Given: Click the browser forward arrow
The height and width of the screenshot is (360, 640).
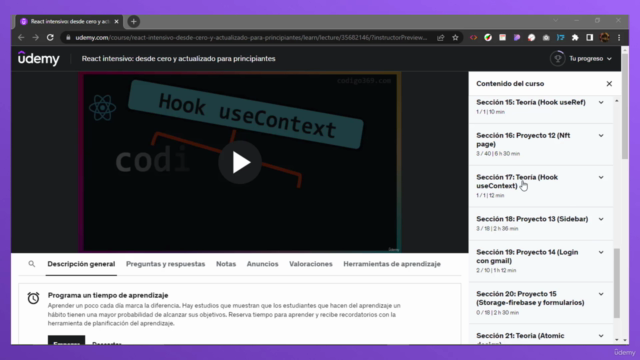Looking at the screenshot, I should click(36, 38).
